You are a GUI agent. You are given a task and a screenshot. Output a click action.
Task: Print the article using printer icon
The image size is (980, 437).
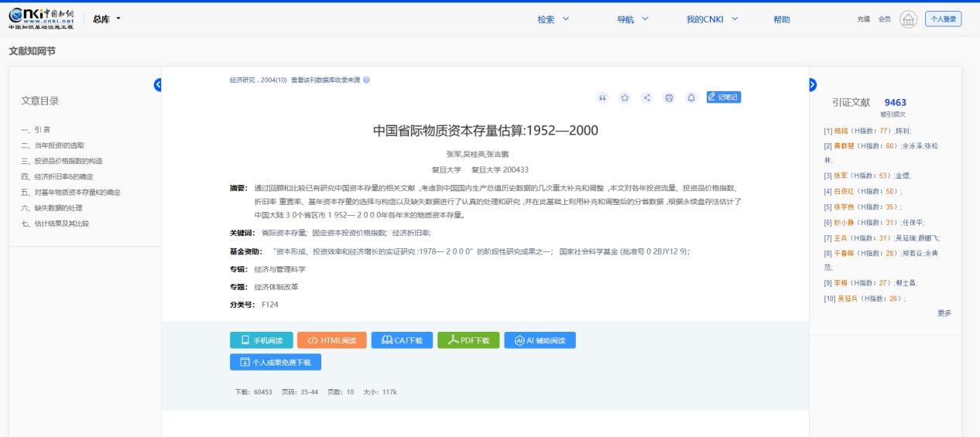(x=669, y=97)
